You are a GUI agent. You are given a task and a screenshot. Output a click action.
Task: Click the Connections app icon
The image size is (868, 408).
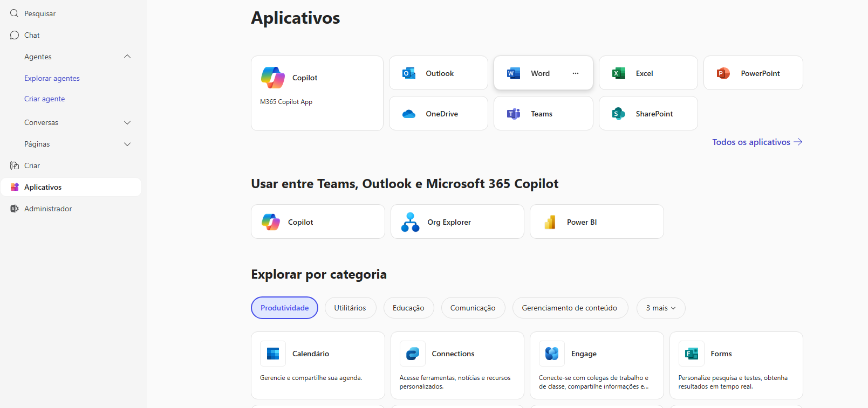(413, 354)
